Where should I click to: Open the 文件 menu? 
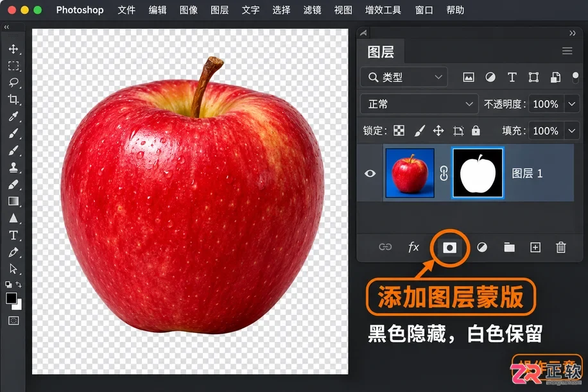pos(126,10)
